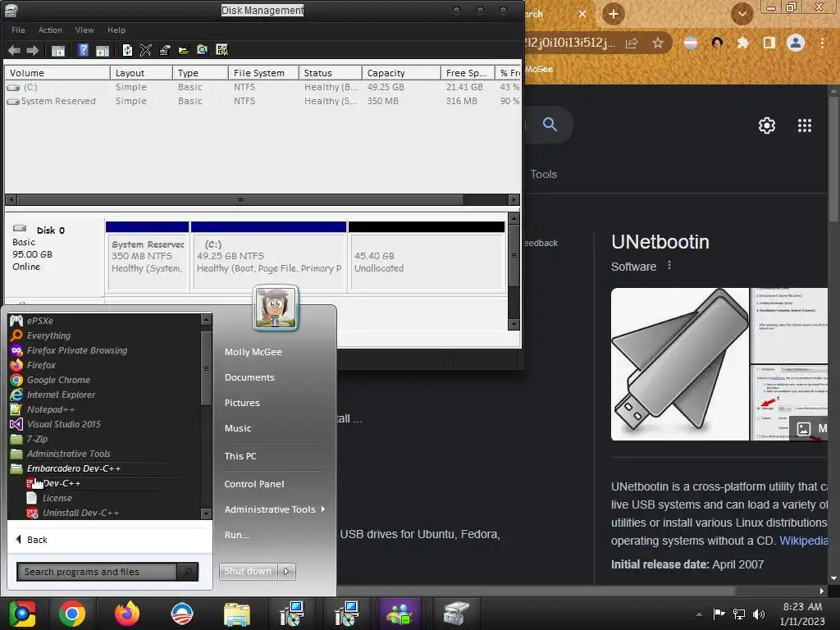Open the Chrome Extensions puzzle icon
Screen dimensions: 840x630
pyautogui.click(x=742, y=43)
